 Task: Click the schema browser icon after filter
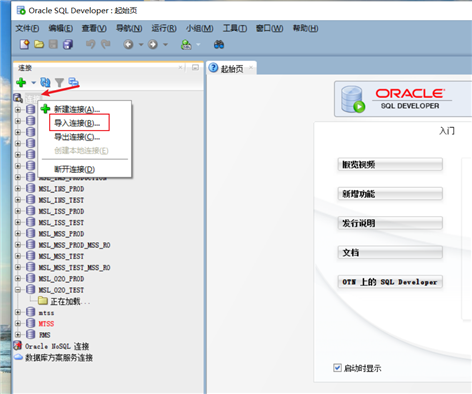pos(73,82)
